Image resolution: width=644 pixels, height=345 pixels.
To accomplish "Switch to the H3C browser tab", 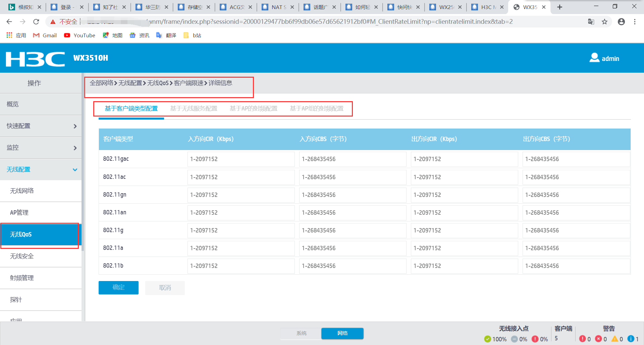I will [487, 7].
